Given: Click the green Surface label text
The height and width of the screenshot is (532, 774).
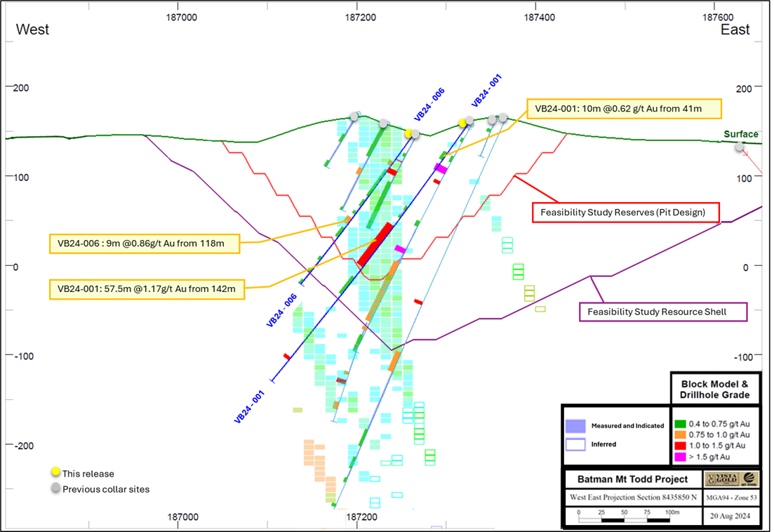Looking at the screenshot, I should tap(741, 134).
